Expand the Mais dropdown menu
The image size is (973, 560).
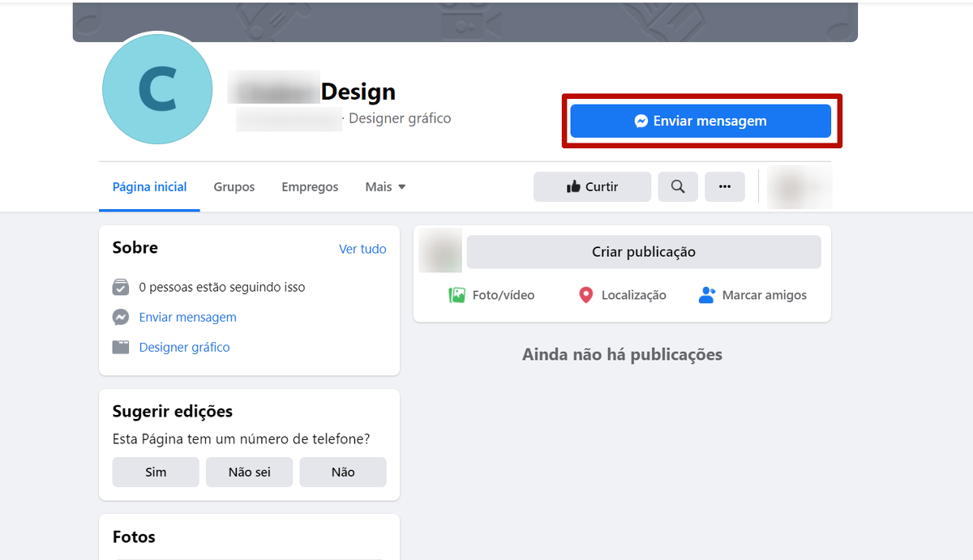pyautogui.click(x=385, y=187)
